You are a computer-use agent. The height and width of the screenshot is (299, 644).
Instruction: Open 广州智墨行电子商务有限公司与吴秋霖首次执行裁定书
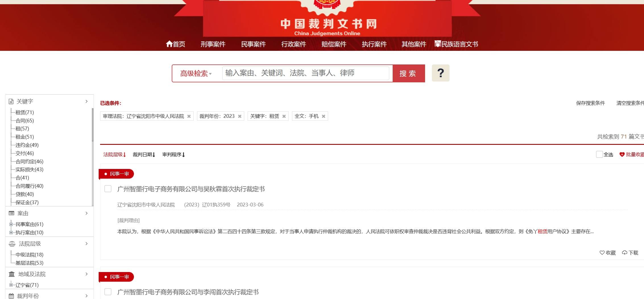(191, 189)
